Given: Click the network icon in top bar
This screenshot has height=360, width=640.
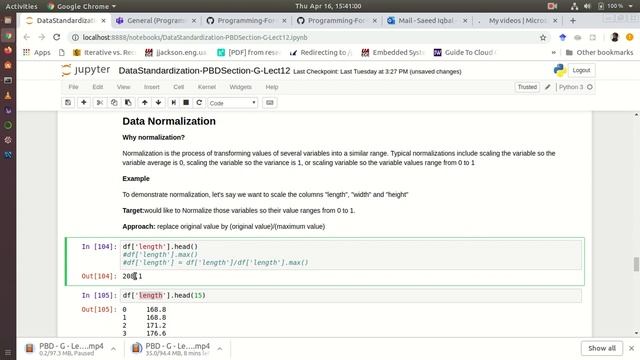Looking at the screenshot, I should tap(574, 6).
